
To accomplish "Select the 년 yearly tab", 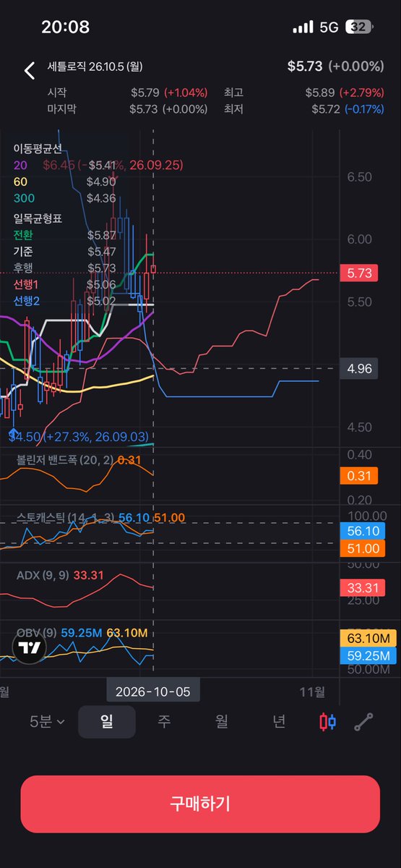I will pos(279,721).
